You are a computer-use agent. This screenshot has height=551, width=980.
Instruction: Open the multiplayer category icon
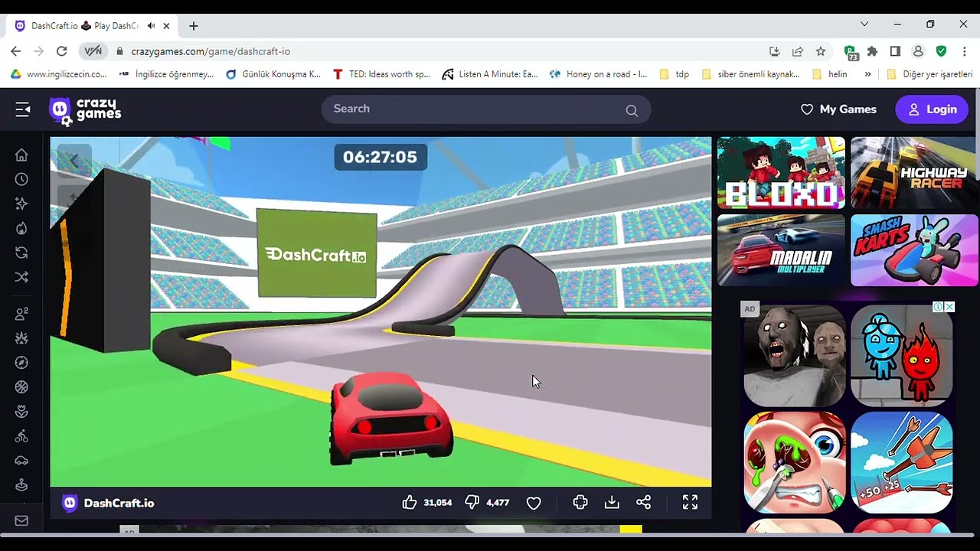click(x=21, y=314)
